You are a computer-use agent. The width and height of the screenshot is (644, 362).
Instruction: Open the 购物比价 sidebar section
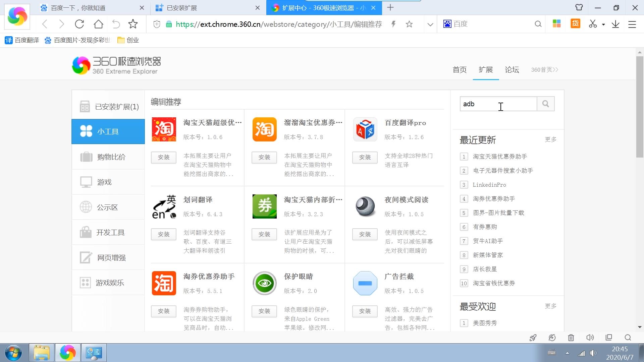108,157
